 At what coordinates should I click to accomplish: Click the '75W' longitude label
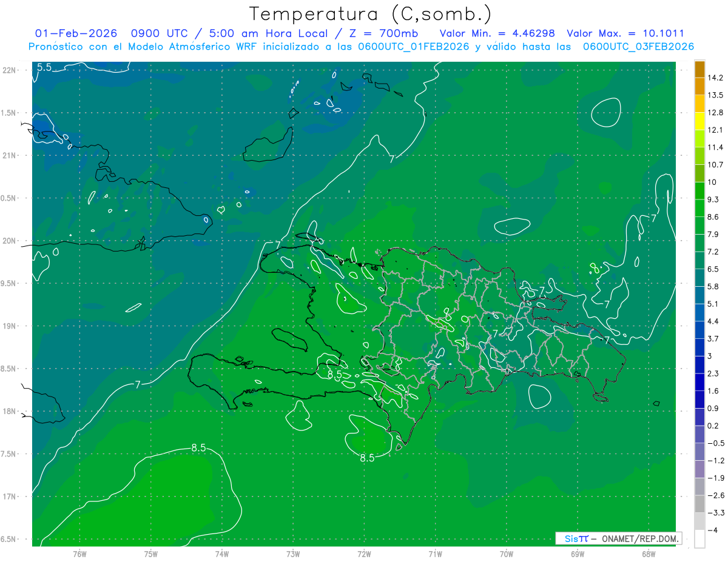150,554
